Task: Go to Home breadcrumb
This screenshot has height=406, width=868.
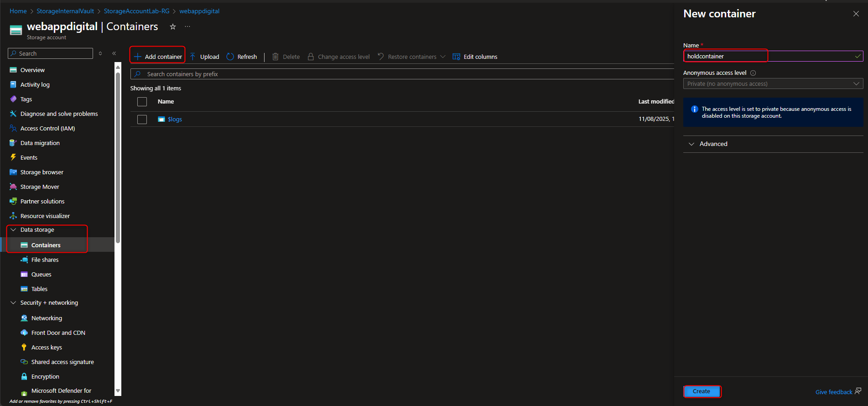Action: (x=18, y=11)
